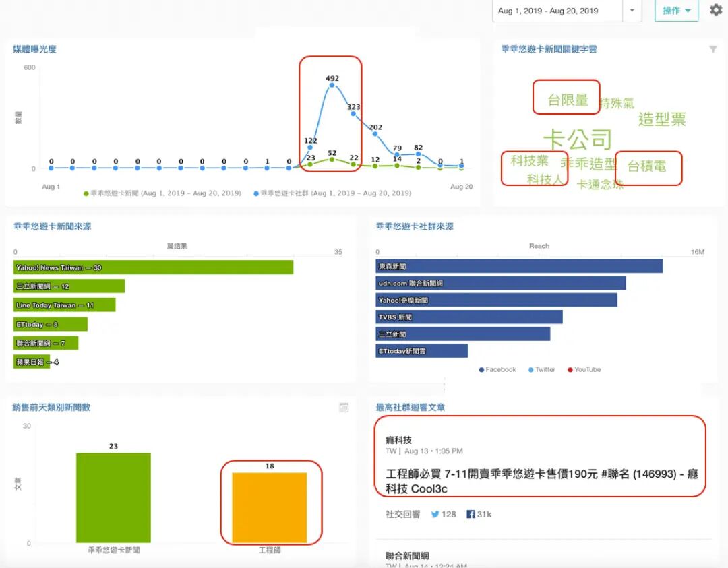Open the 工程師必買 7-11開賣乖乖悠遊卡 article headline

(541, 481)
